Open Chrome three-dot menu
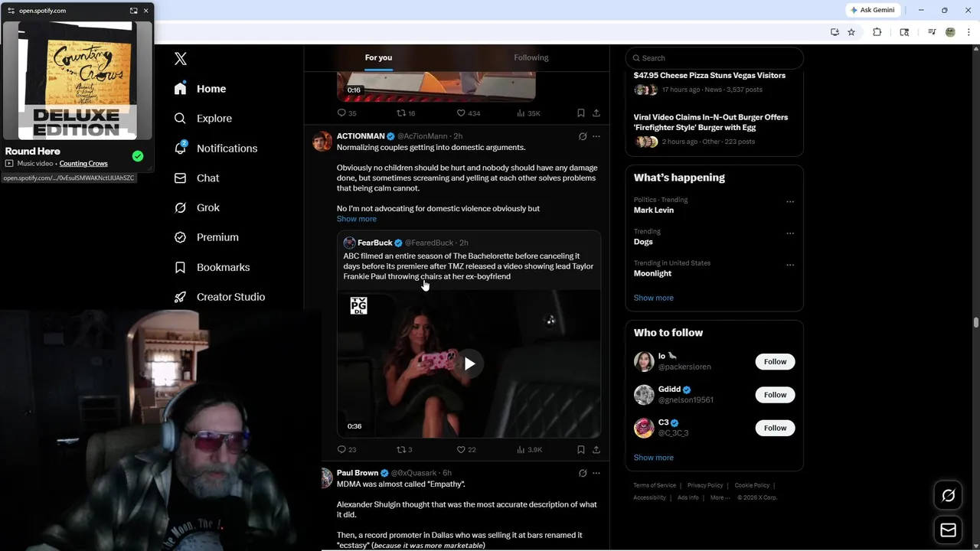This screenshot has height=551, width=980. pos(969,32)
